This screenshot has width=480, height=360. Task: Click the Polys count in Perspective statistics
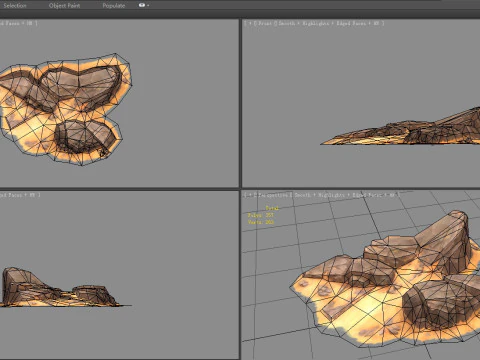261,215
